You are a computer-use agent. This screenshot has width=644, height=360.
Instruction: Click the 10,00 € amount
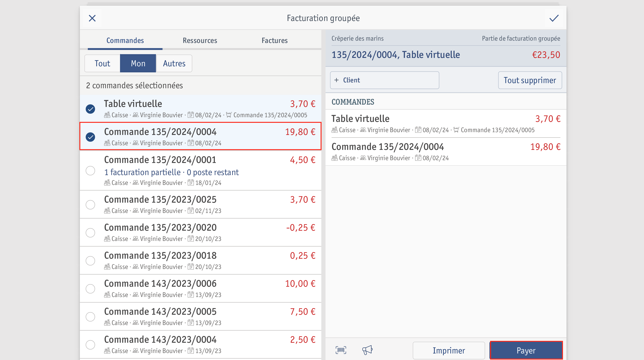[300, 283]
